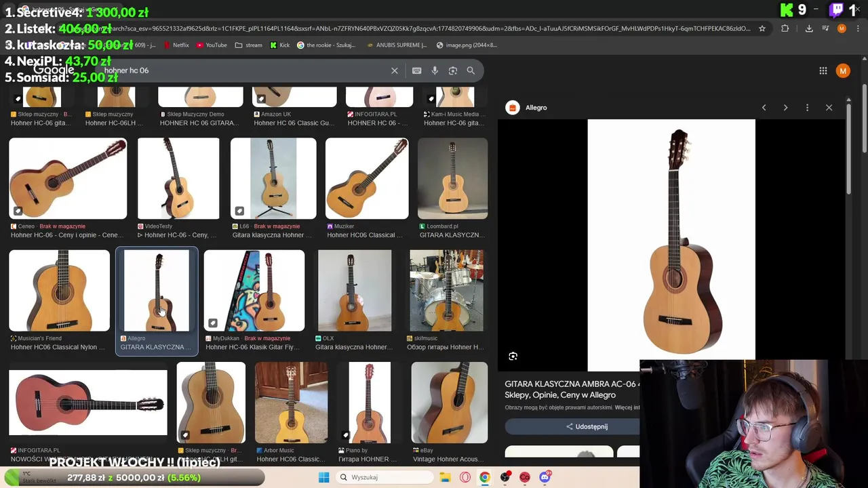Viewport: 868px width, 488px height.
Task: Open OBS Studio from taskbar
Action: 505,477
